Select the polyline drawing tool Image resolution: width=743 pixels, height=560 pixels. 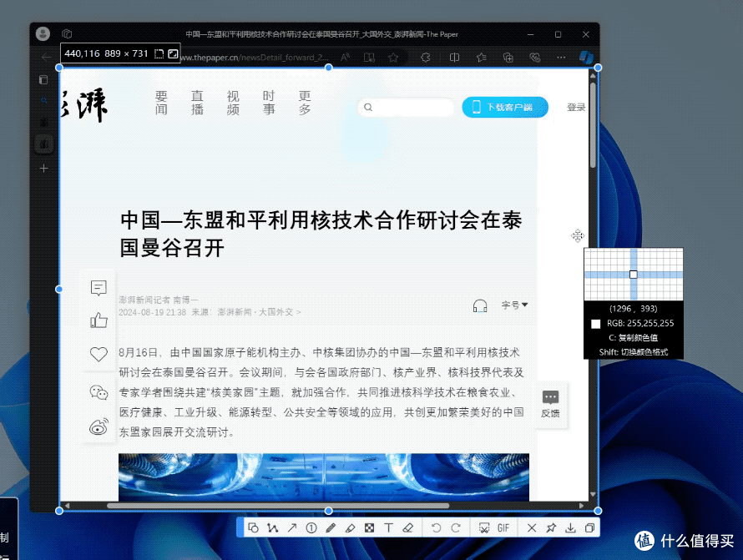272,527
